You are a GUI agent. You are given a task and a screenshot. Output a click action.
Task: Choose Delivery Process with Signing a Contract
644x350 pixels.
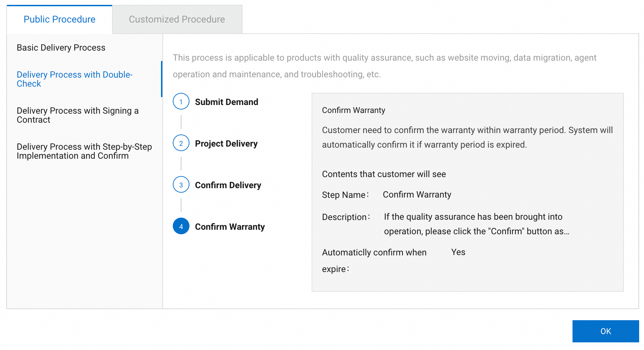point(77,115)
